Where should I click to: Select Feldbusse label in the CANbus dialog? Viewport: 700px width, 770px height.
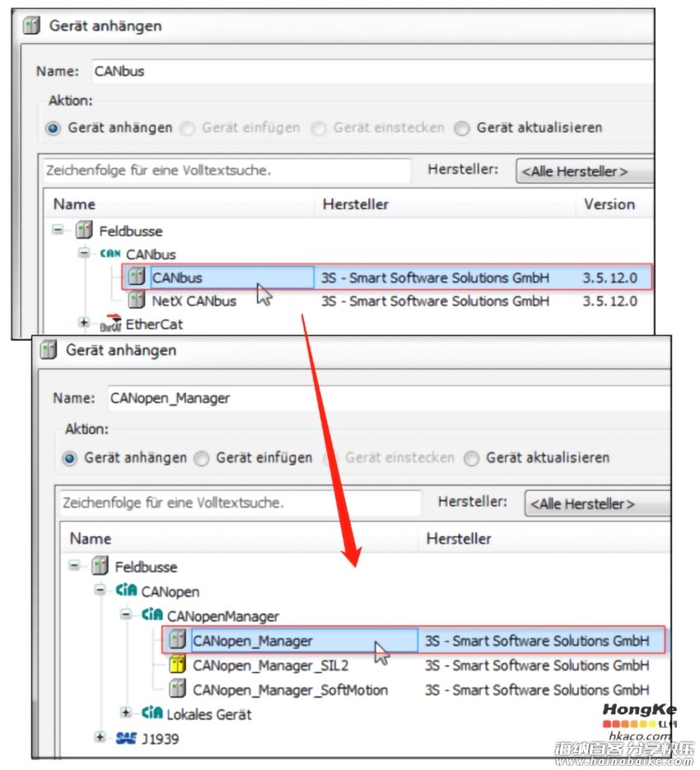(131, 231)
